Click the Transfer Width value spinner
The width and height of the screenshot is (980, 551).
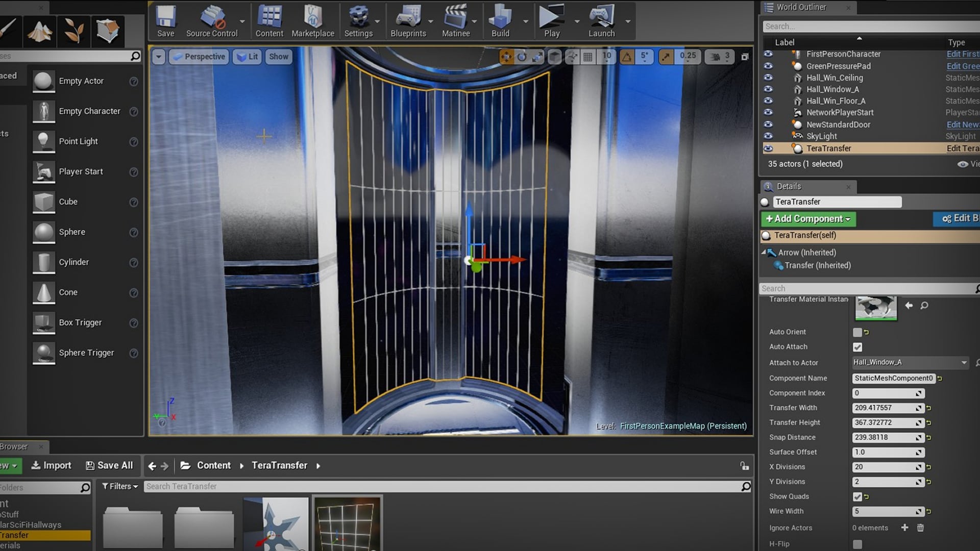(x=888, y=408)
